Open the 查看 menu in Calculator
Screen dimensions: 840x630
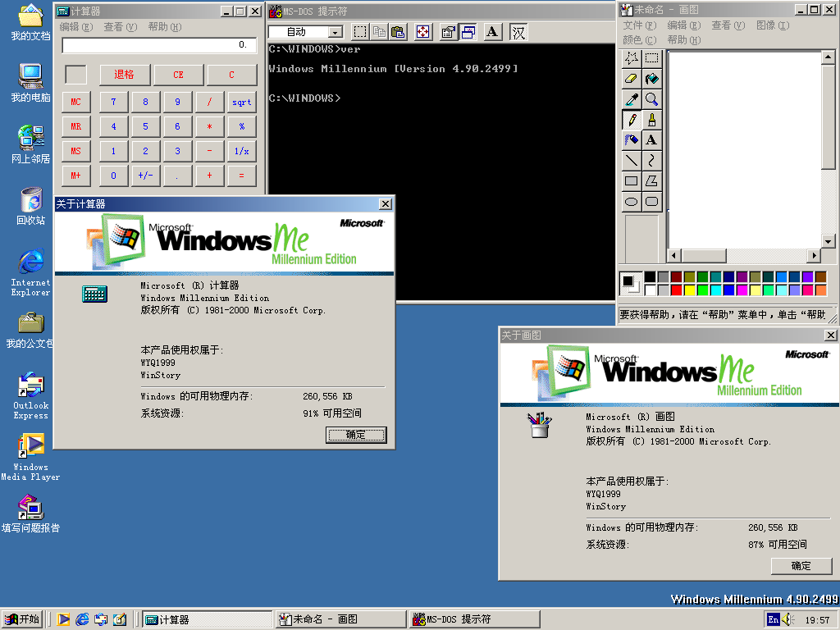[120, 27]
